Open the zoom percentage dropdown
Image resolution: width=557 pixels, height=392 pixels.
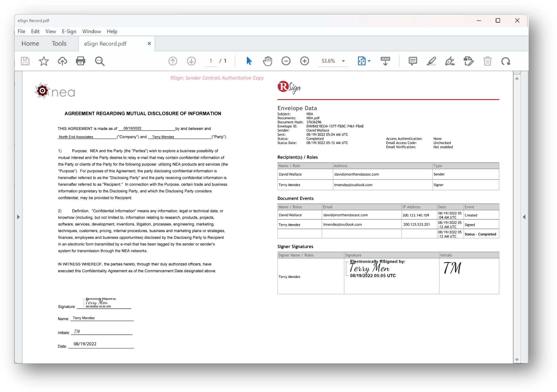click(343, 61)
